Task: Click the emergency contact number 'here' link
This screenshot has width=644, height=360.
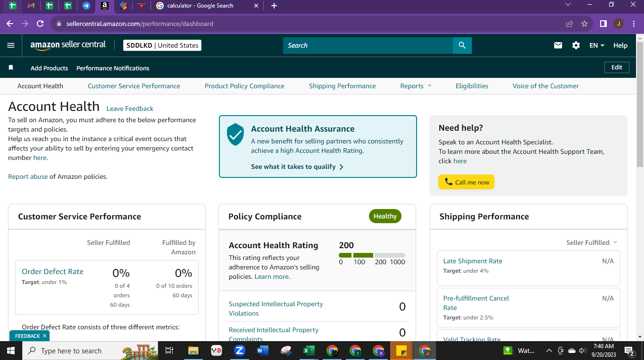Action: 40,158
